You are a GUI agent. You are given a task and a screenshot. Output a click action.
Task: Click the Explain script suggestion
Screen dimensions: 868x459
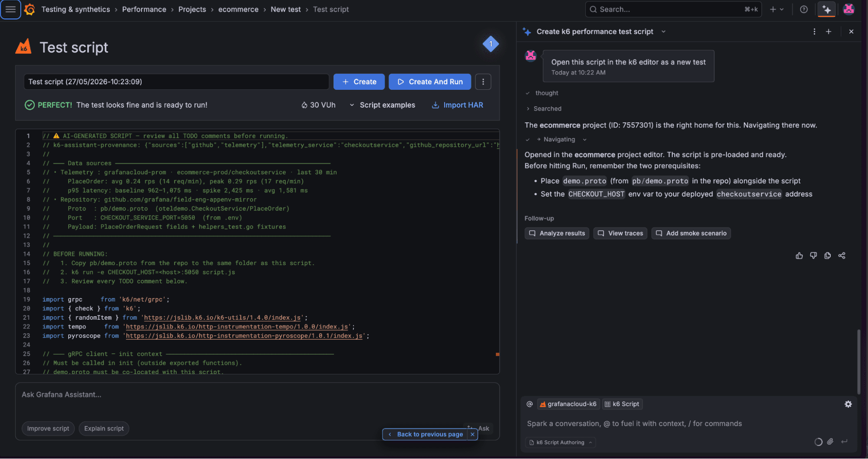[104, 429]
